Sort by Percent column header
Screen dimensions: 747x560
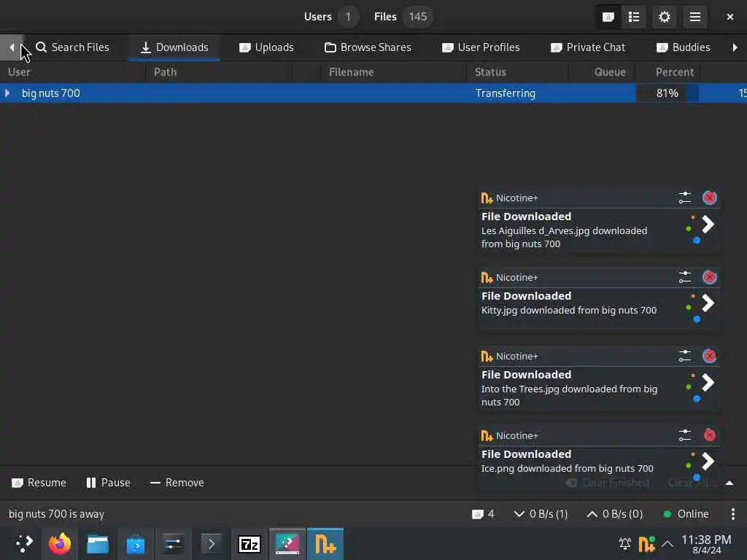click(x=668, y=72)
